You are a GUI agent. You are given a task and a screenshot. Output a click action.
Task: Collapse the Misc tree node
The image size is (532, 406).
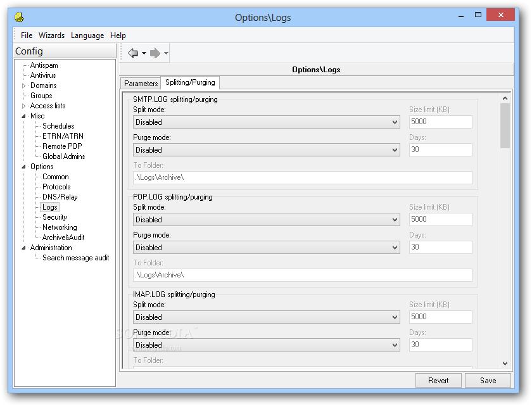click(x=24, y=116)
